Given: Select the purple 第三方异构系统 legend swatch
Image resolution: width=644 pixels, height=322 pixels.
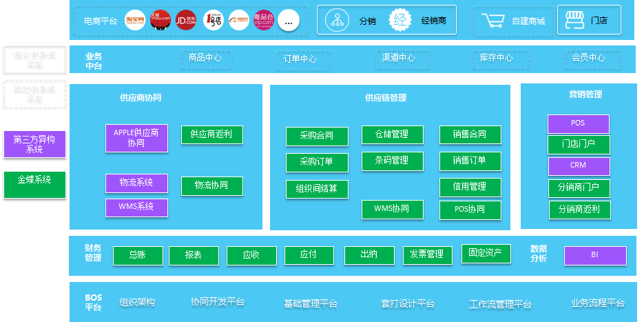Looking at the screenshot, I should coord(34,144).
